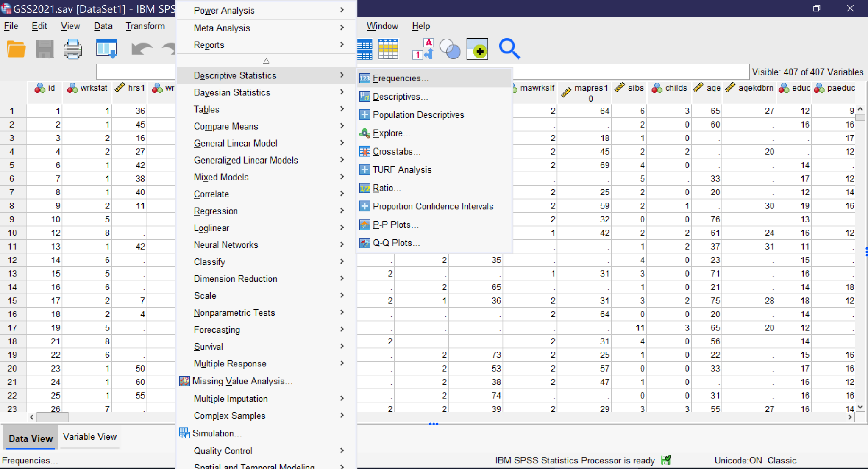This screenshot has height=469, width=868.
Task: Click the Save File icon
Action: [x=44, y=50]
